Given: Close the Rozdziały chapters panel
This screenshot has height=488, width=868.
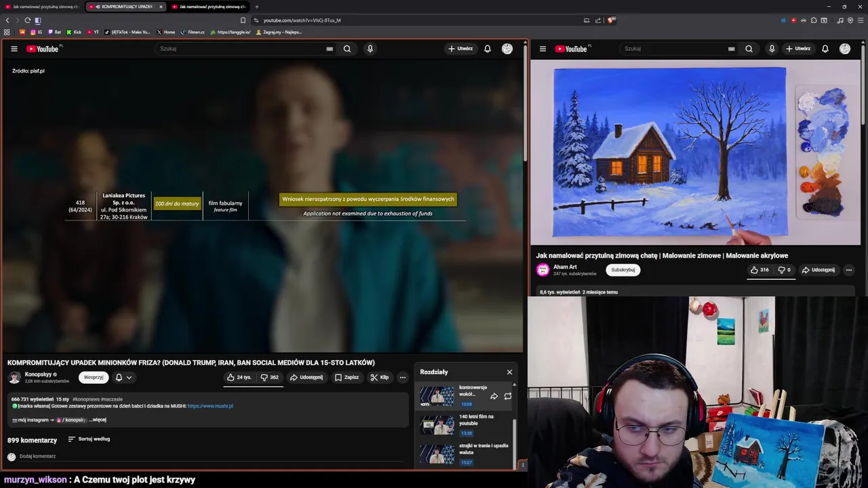Looking at the screenshot, I should tap(509, 372).
